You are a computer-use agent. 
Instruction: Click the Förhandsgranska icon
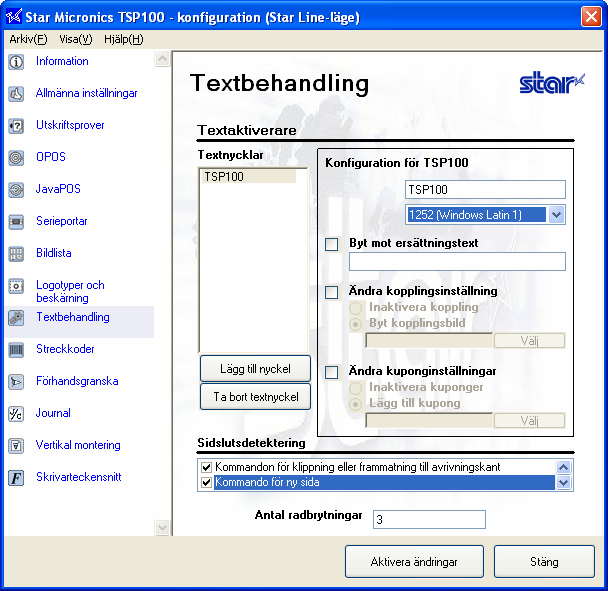click(x=16, y=382)
